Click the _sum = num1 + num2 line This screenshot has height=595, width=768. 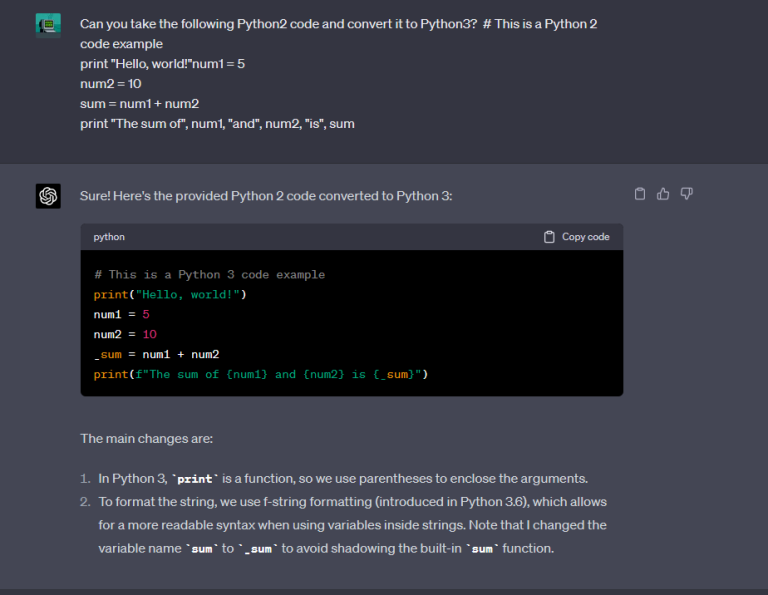click(x=156, y=354)
